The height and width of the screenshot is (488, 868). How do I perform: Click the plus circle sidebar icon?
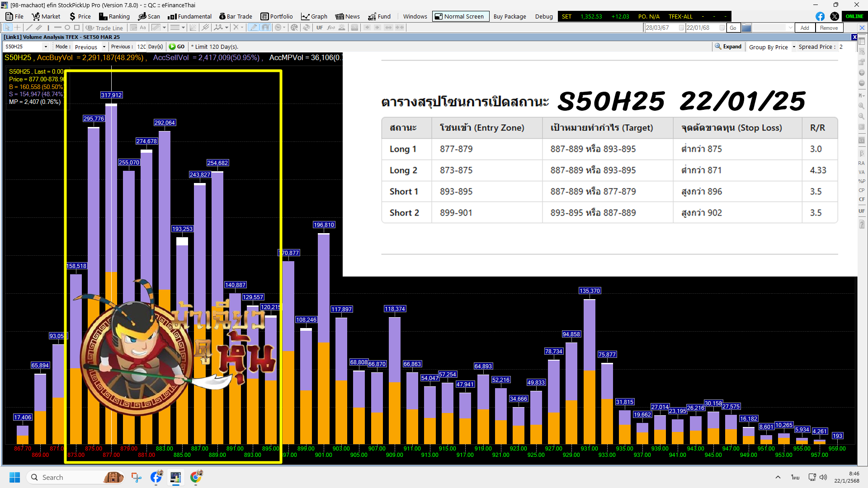coord(862,72)
